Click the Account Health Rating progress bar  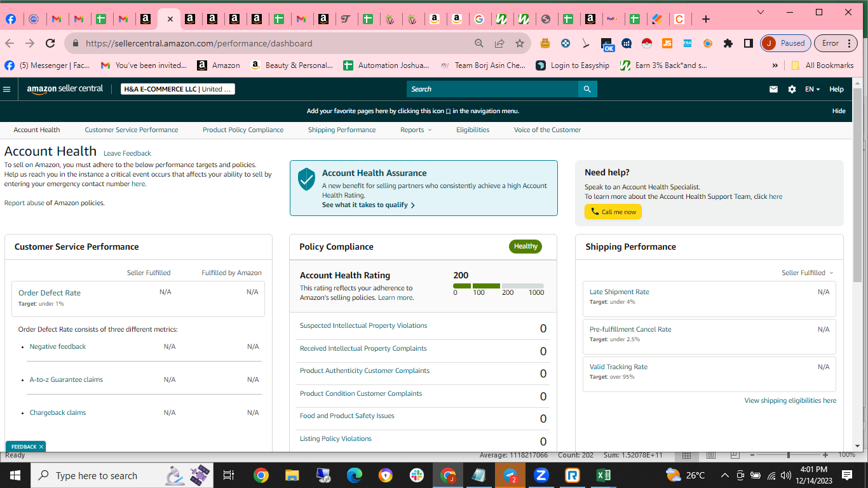(498, 286)
